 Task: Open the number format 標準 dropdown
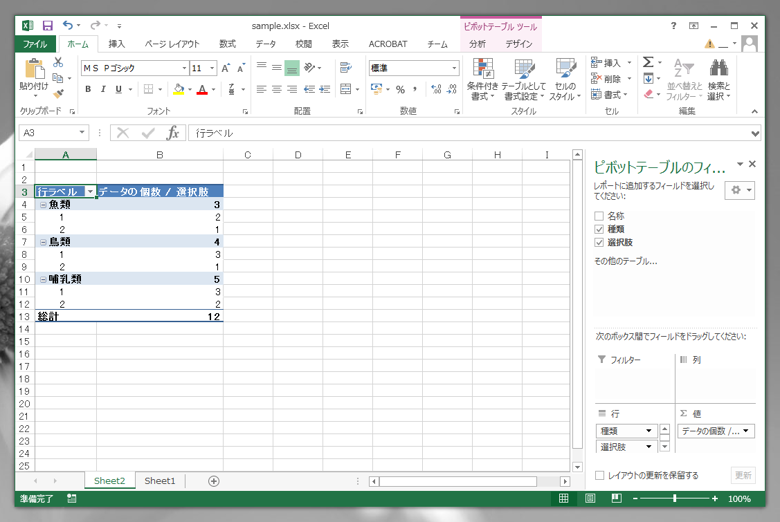pyautogui.click(x=454, y=68)
